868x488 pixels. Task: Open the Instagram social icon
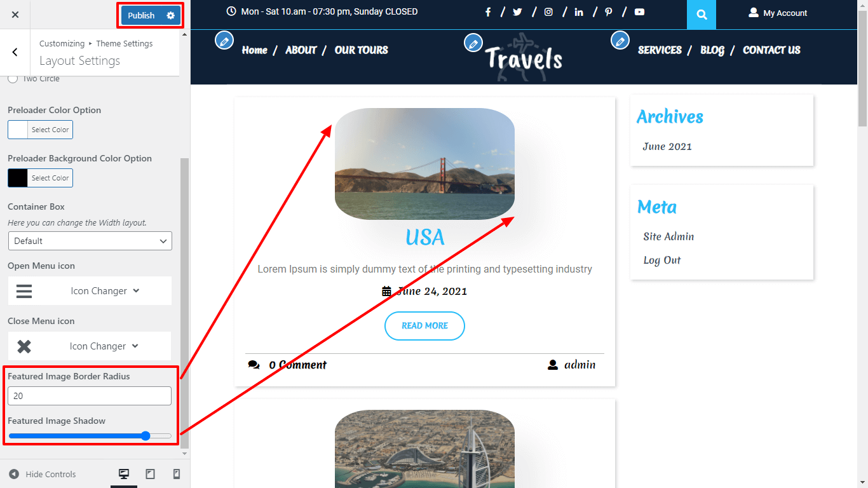(548, 11)
